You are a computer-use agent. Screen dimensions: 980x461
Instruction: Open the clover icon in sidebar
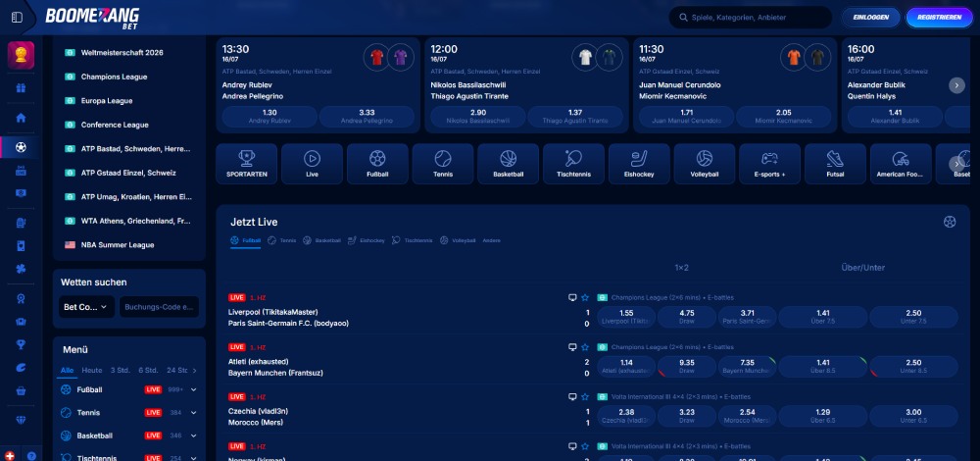point(21,269)
